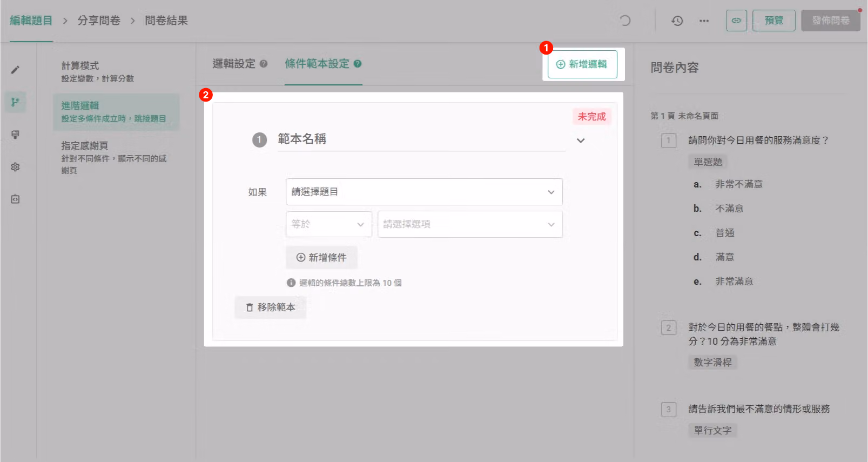The height and width of the screenshot is (462, 868).
Task: Click help icon beside 條件範本設定
Action: coord(358,64)
